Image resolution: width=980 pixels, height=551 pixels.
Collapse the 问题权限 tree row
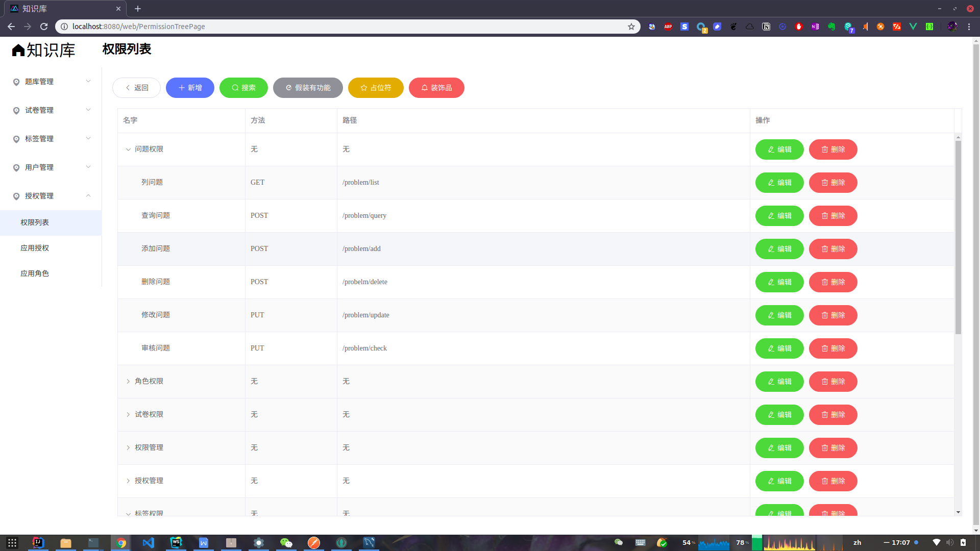128,149
